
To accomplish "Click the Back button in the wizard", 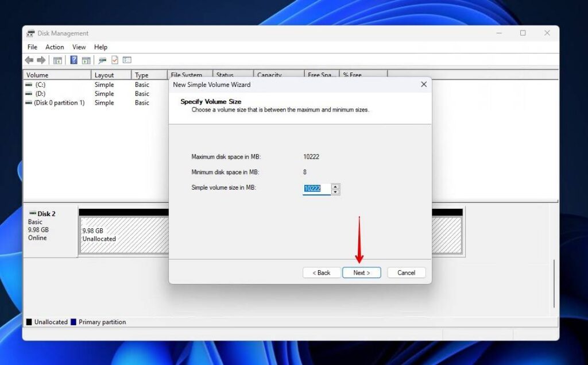I will click(321, 272).
